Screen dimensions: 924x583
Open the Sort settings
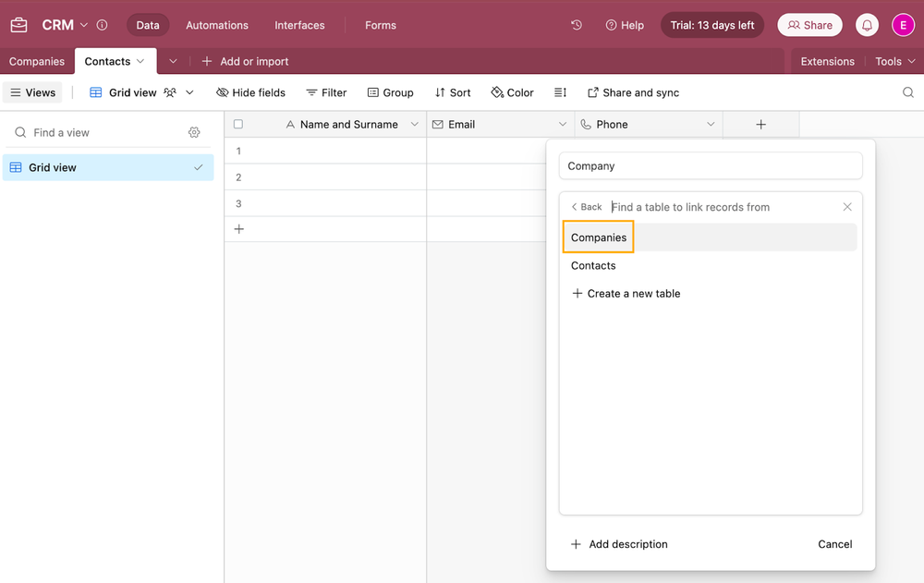pyautogui.click(x=453, y=92)
